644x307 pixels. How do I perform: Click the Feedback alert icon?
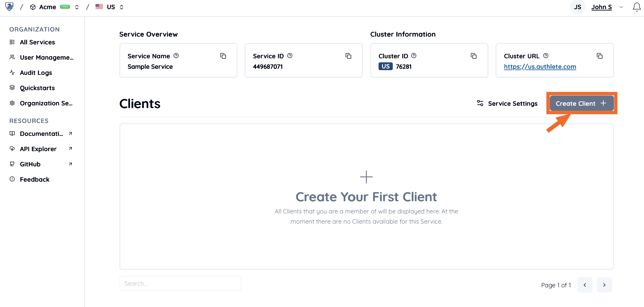pyautogui.click(x=12, y=179)
